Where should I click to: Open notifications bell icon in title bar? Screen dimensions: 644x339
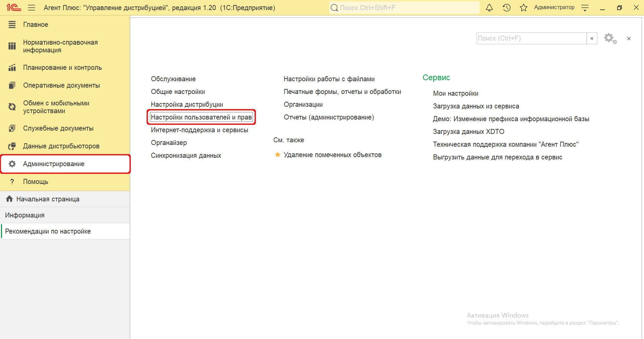pos(489,8)
